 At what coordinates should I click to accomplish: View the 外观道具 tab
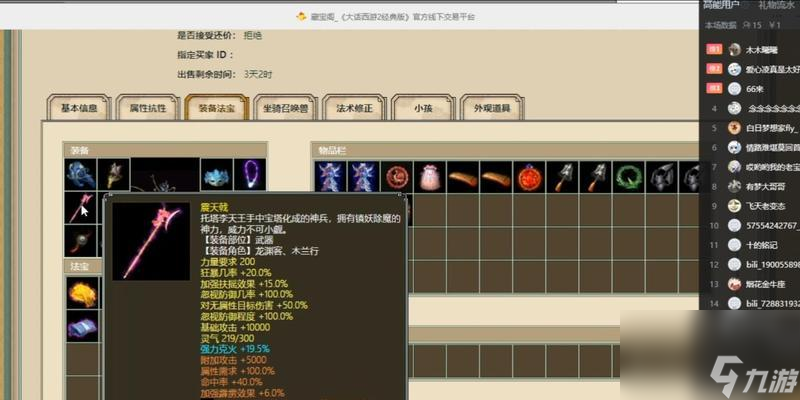pos(492,108)
